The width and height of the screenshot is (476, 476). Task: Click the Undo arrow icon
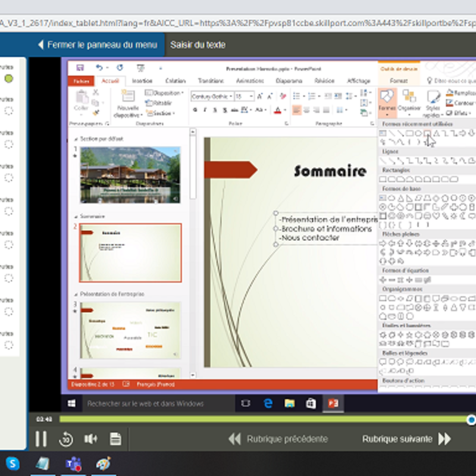tap(99, 67)
